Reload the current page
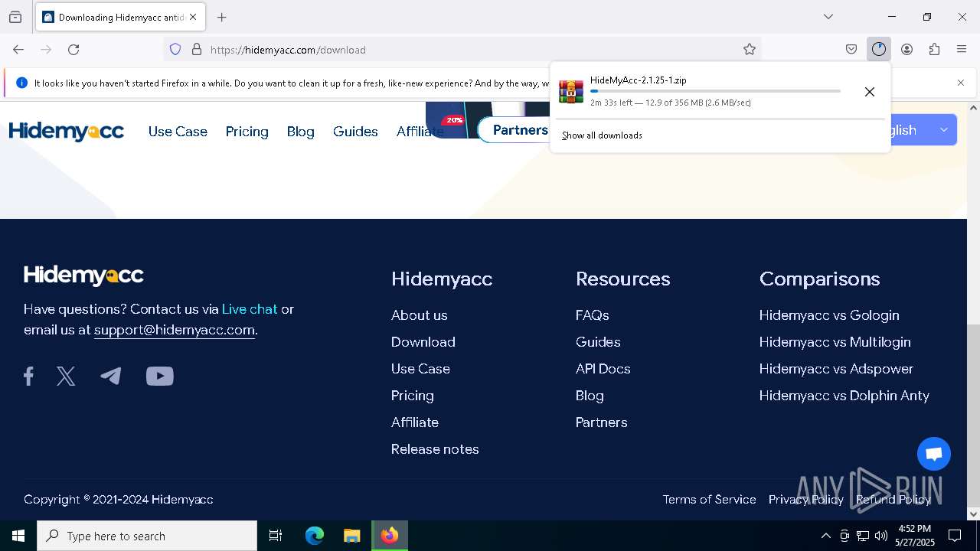Screen dimensions: 980x551 pos(73,50)
